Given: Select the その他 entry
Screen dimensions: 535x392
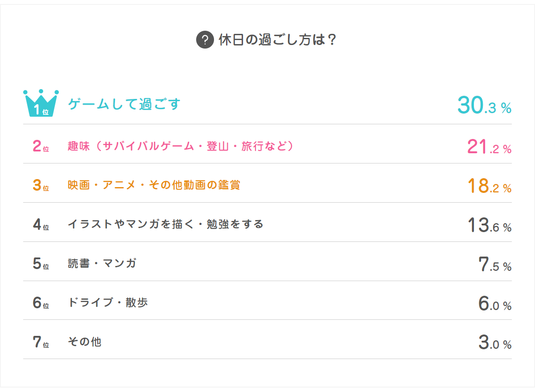Looking at the screenshot, I should [84, 342].
